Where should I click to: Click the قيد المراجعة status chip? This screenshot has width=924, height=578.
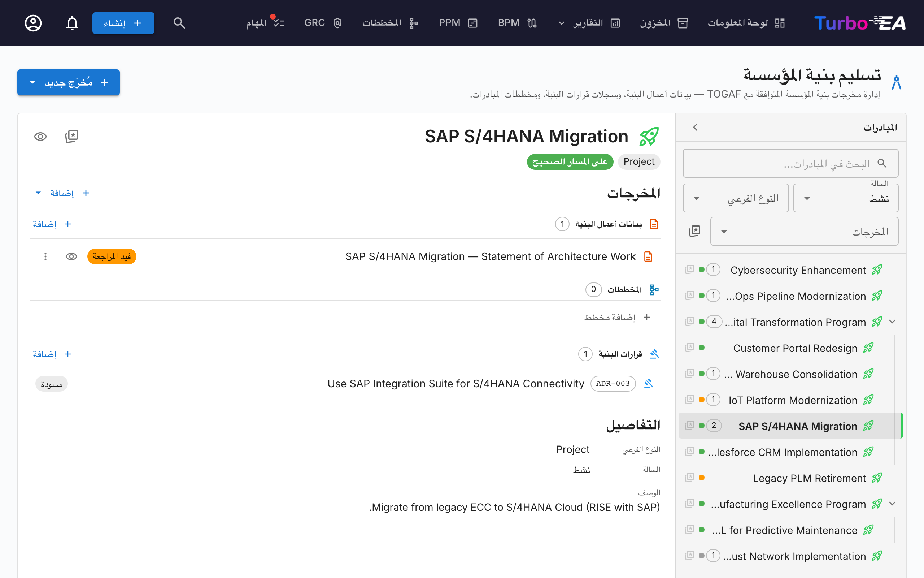coord(112,256)
